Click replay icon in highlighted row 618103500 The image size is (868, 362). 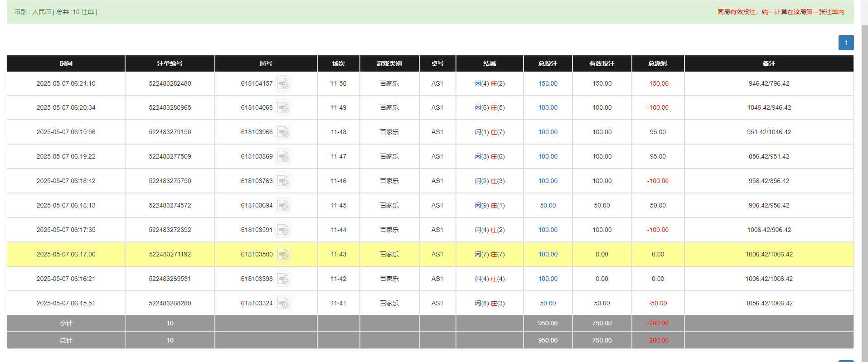tap(283, 255)
